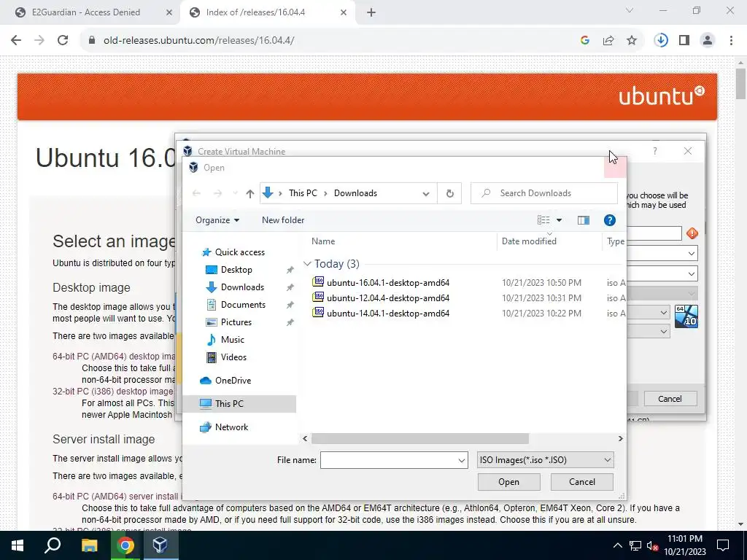
Task: Click Downloads in the address breadcrumb
Action: pos(355,193)
